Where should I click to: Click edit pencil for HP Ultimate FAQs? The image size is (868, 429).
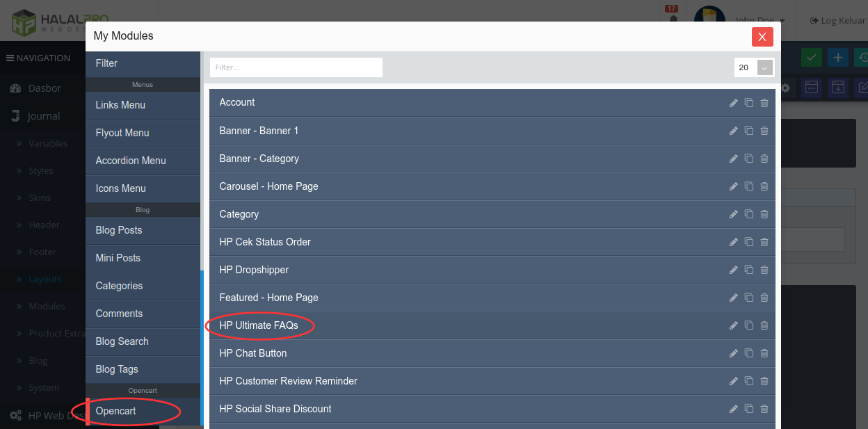click(x=733, y=325)
